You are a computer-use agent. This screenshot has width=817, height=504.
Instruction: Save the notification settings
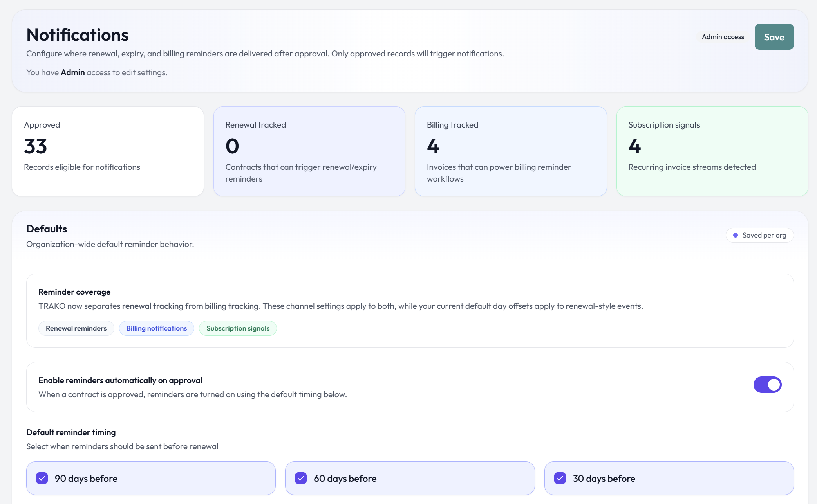774,36
